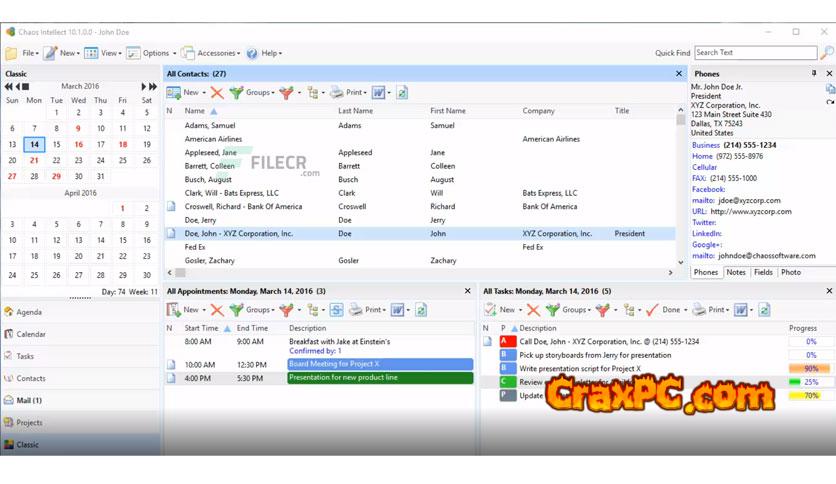The height and width of the screenshot is (484, 836).
Task: Delete contact using red X in All Contacts toolbar
Action: pyautogui.click(x=217, y=93)
